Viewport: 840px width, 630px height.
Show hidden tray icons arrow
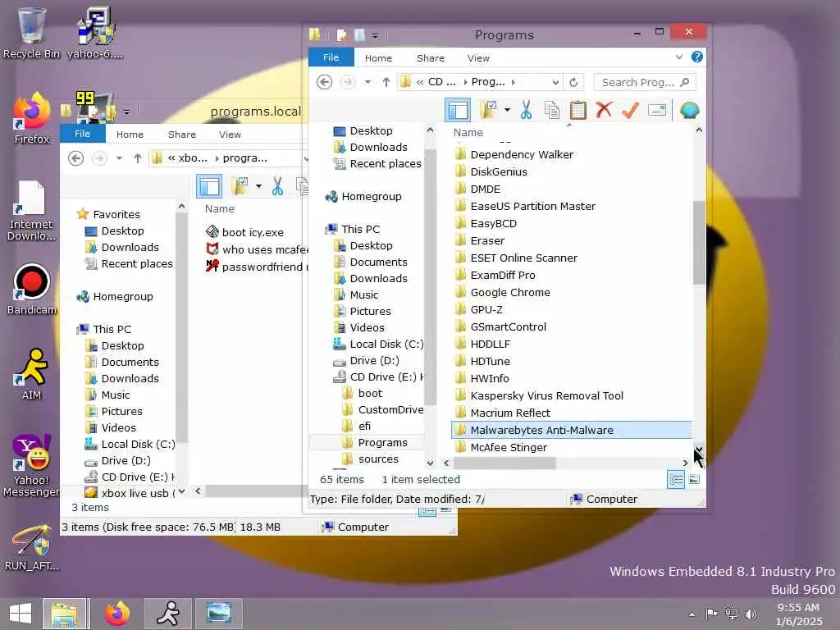pos(692,614)
